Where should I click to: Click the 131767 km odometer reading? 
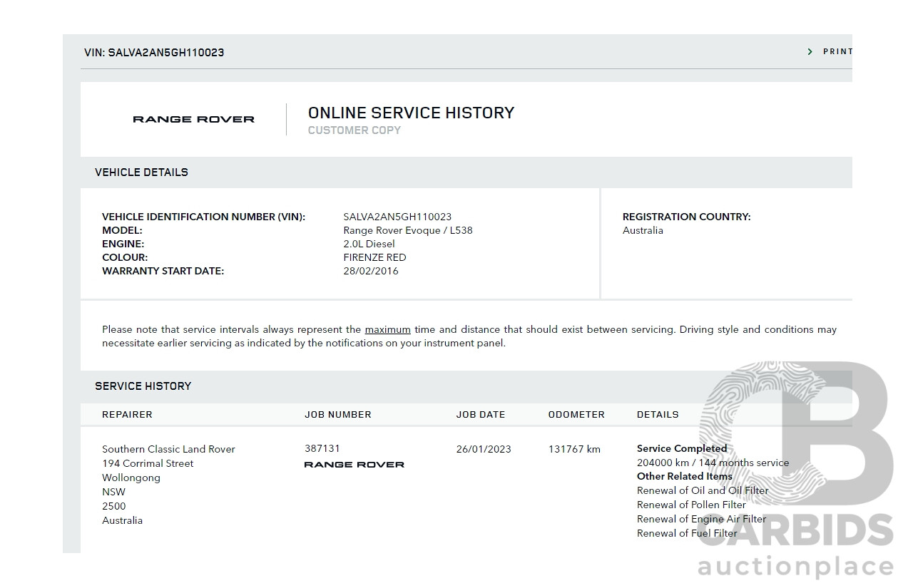tap(574, 449)
